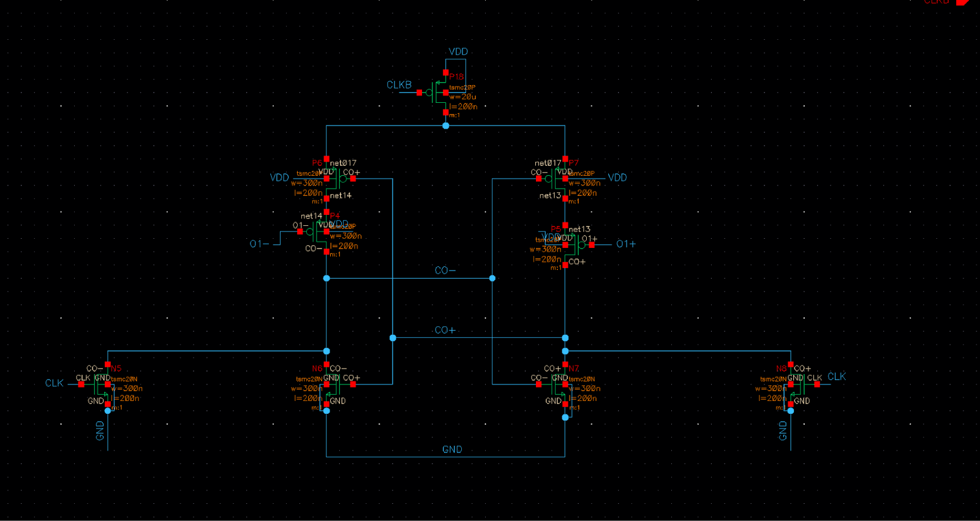This screenshot has height=521, width=980.
Task: Click the right junction dot on the CO- wire
Action: [x=492, y=278]
